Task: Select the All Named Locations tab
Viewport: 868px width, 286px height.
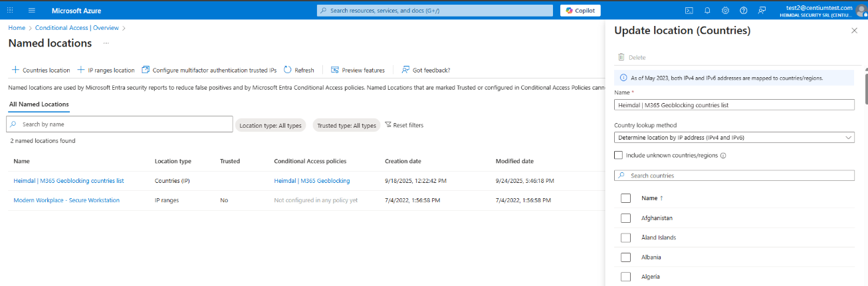Action: tap(39, 104)
